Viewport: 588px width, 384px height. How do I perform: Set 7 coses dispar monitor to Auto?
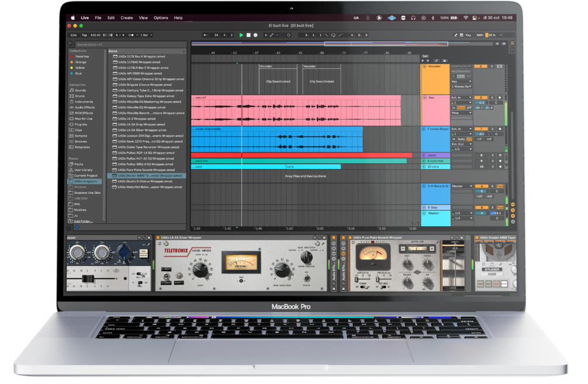461,139
